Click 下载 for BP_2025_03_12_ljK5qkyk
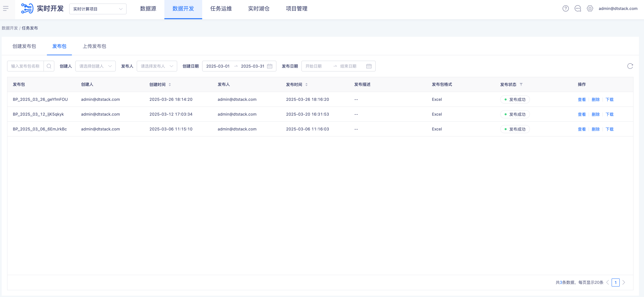Screen dimensions: 644x297 click(610, 114)
